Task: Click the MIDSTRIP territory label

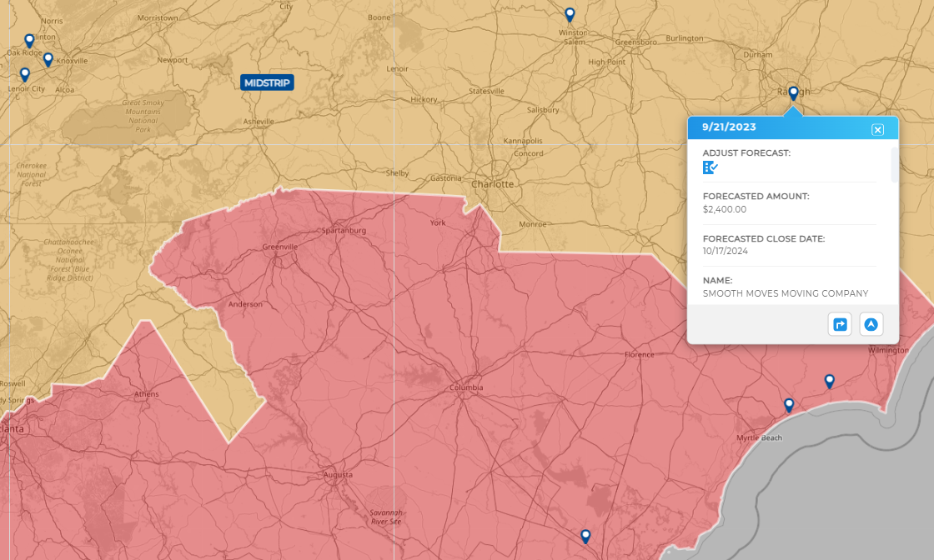Action: (267, 82)
